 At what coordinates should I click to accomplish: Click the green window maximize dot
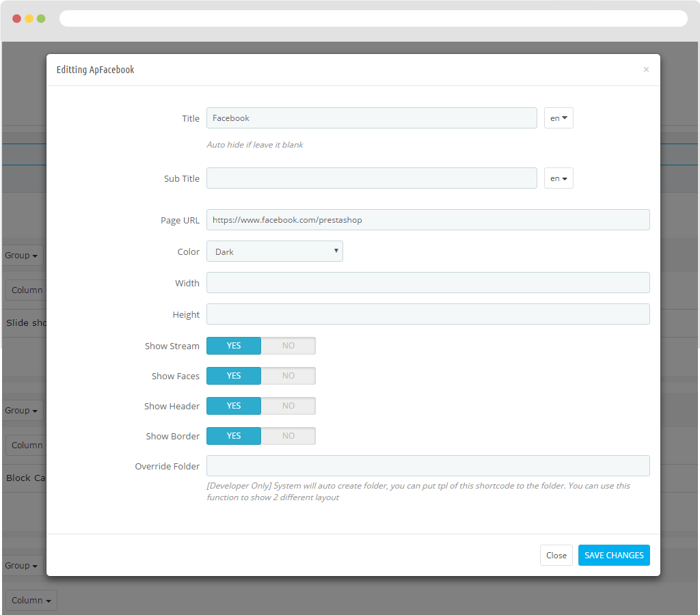41,18
